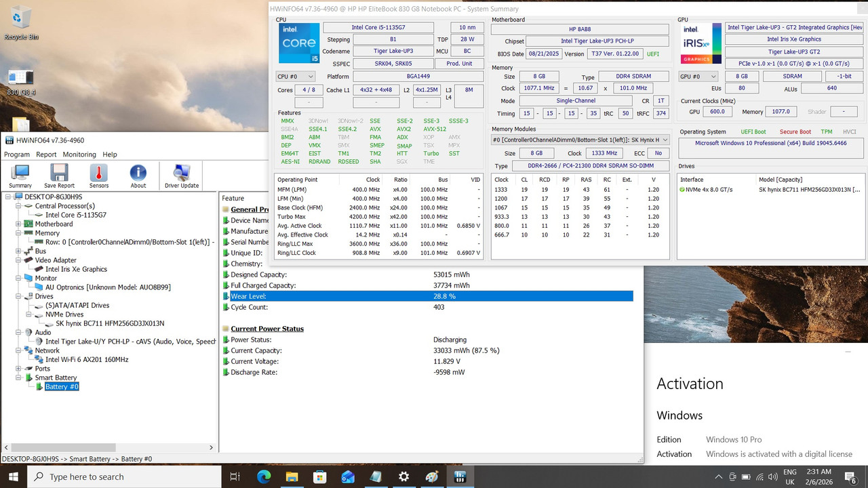The height and width of the screenshot is (488, 868).
Task: Open the CPU #0 selector dropdown
Action: 296,77
